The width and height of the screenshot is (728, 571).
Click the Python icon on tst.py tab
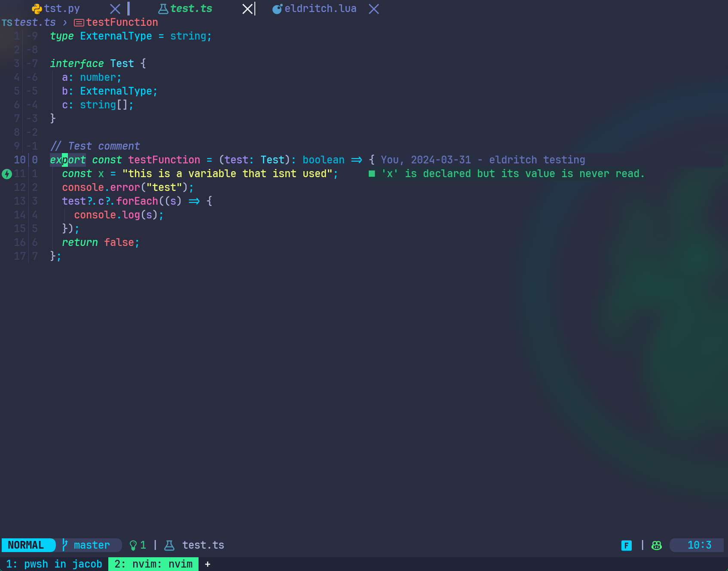coord(37,9)
